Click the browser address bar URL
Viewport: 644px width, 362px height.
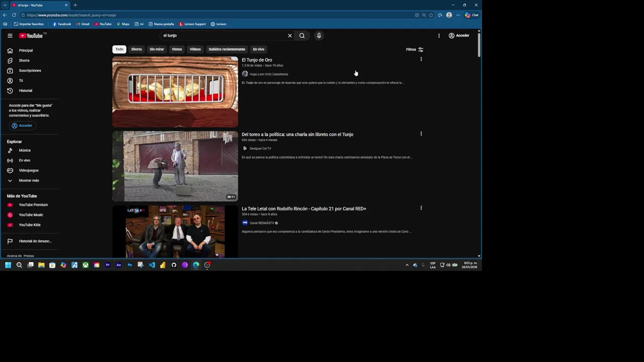click(71, 15)
